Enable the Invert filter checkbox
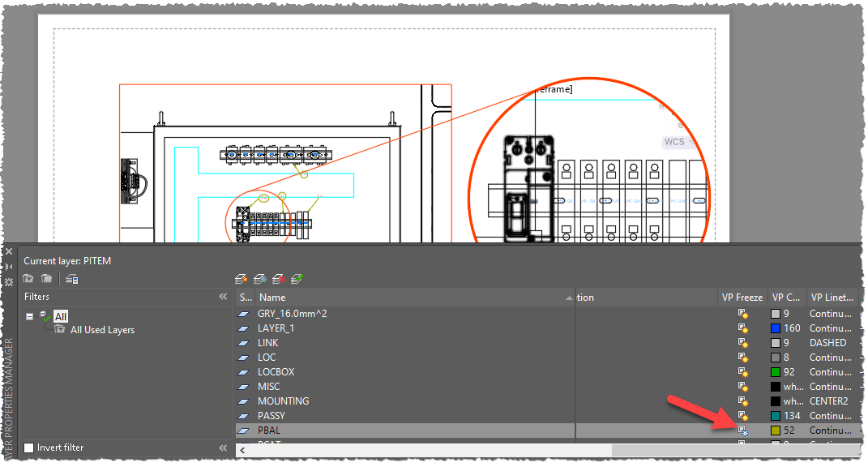This screenshot has width=868, height=467. 29,448
